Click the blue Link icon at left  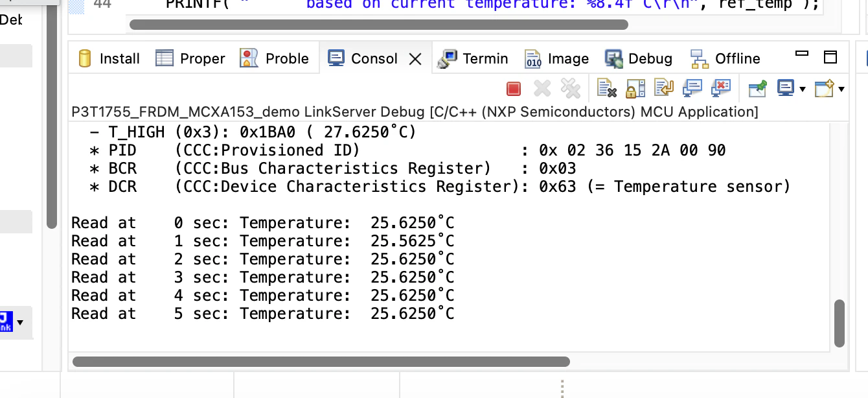tap(6, 322)
